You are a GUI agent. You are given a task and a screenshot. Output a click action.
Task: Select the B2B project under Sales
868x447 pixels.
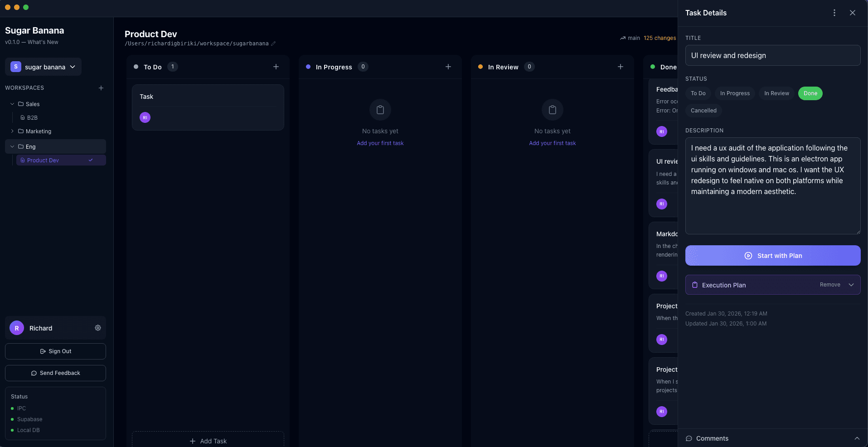coord(32,117)
